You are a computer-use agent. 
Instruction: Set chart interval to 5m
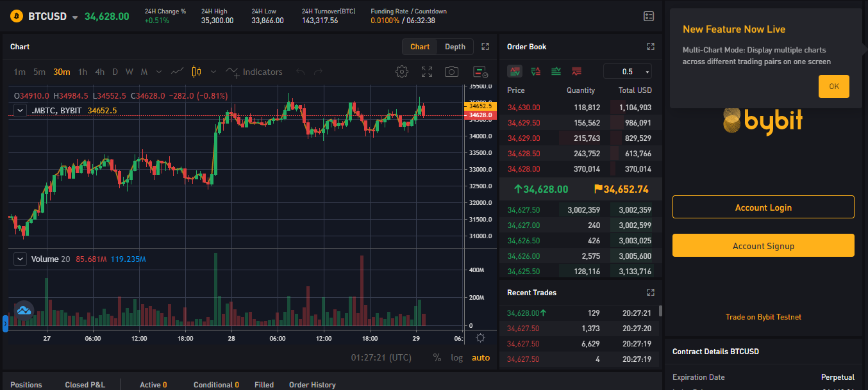[x=40, y=72]
